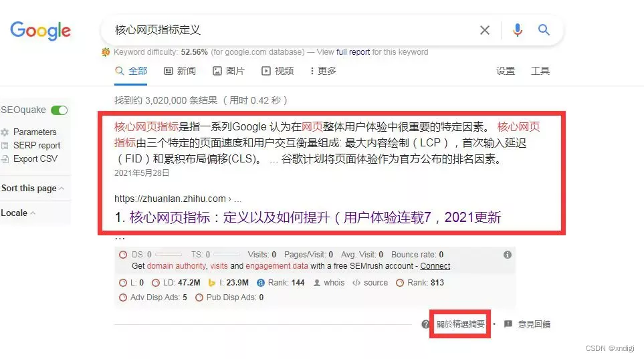Open the View full report link

pyautogui.click(x=353, y=52)
